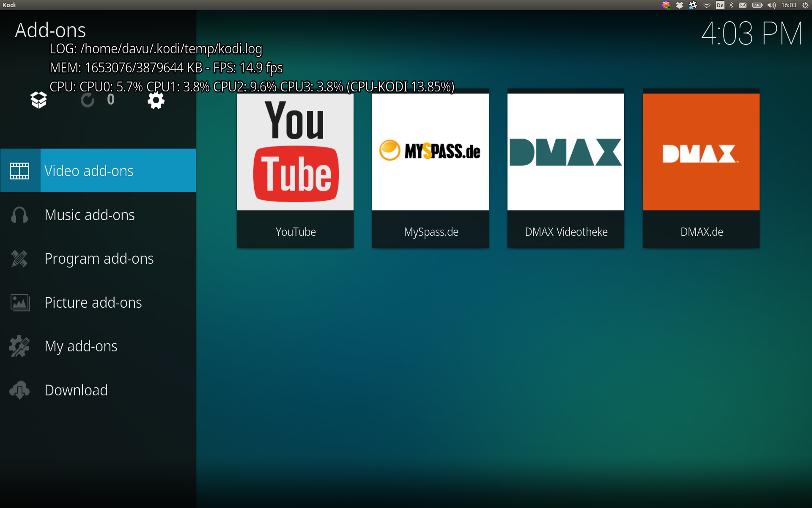Screen dimensions: 812x508
Task: Select Picture add-ons category
Action: (98, 302)
